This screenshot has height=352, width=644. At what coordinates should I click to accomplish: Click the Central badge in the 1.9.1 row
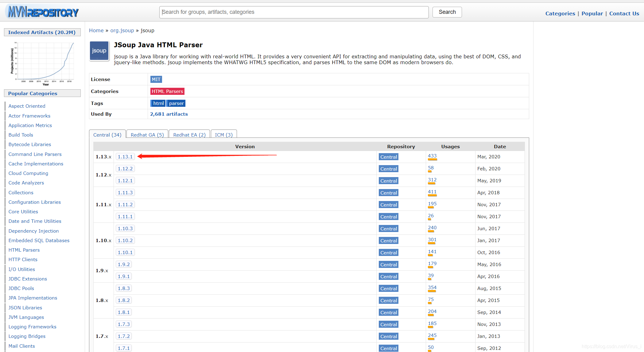coord(389,277)
